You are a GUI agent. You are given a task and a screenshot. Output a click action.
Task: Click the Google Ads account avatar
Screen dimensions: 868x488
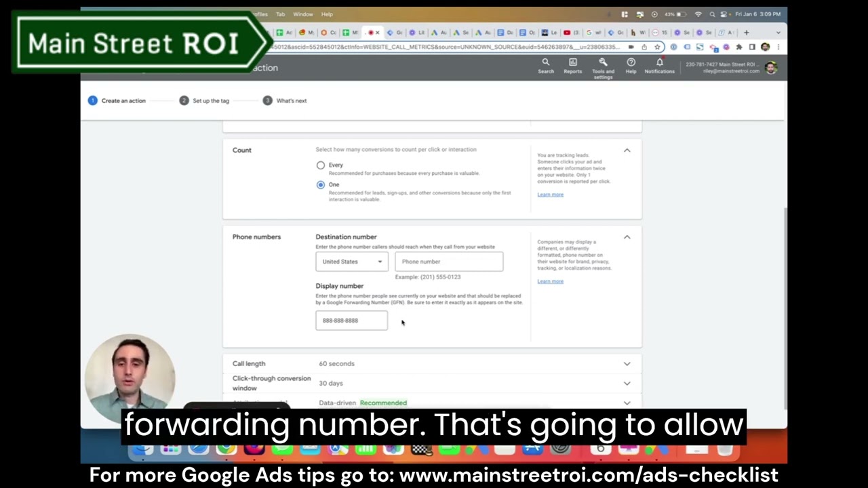tap(771, 67)
